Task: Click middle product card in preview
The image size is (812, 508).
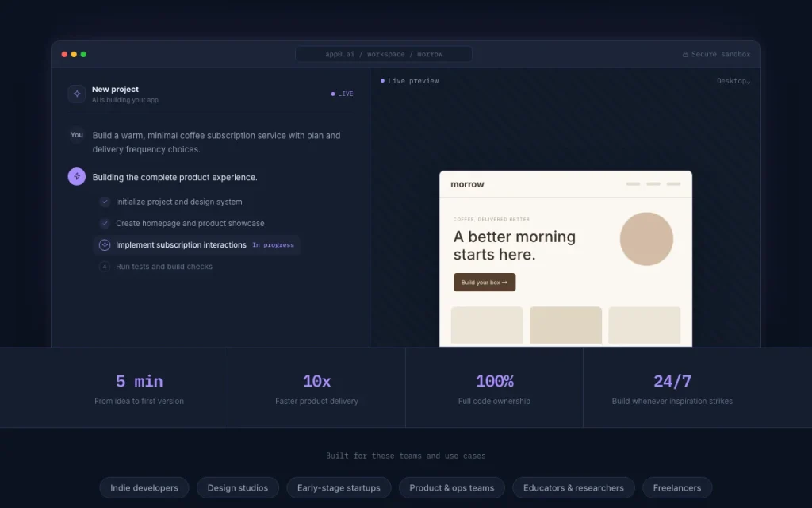Action: click(x=565, y=325)
